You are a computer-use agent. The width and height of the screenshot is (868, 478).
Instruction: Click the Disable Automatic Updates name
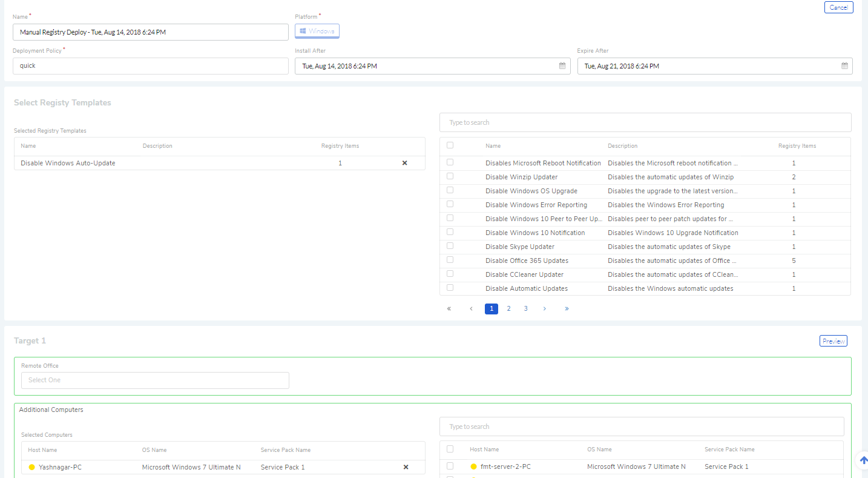(527, 288)
